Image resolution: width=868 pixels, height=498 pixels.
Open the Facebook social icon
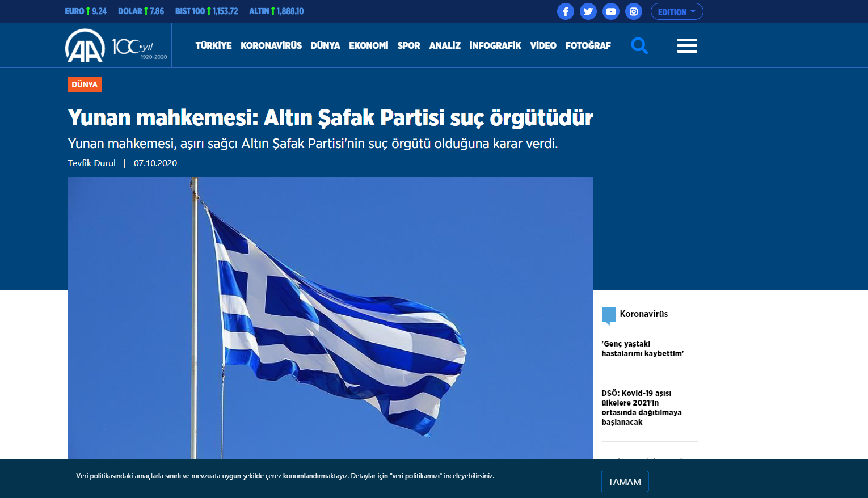click(565, 11)
